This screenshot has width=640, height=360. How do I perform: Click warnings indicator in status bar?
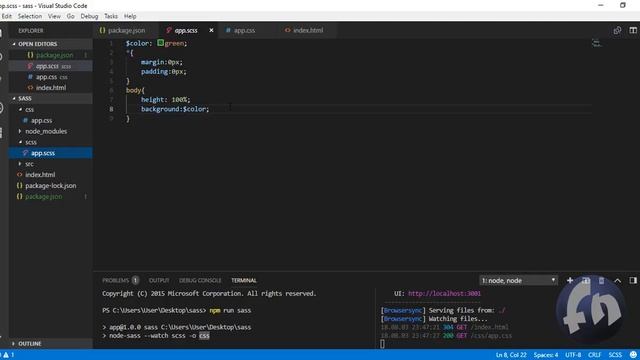8,355
